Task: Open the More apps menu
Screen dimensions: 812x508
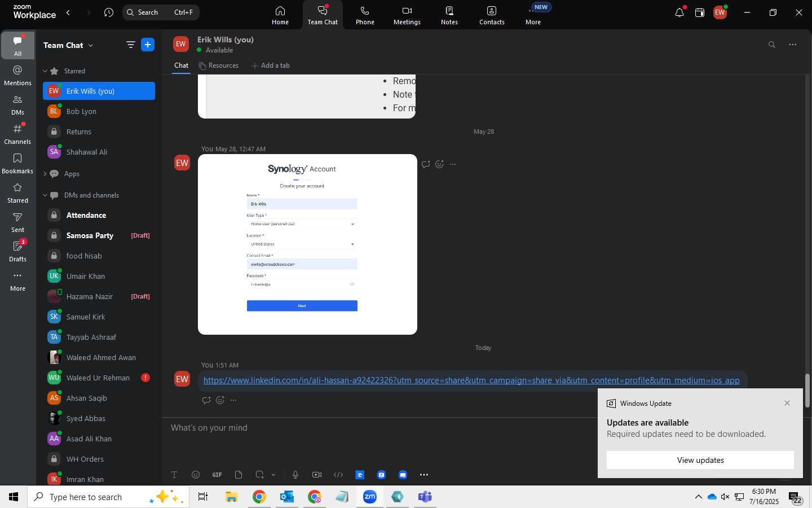Action: 533,15
